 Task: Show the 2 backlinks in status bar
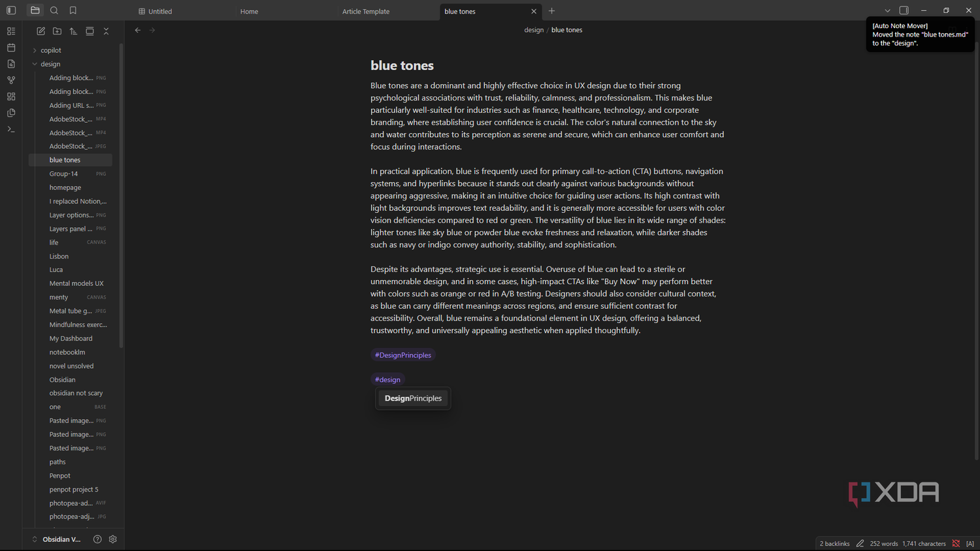pyautogui.click(x=835, y=544)
